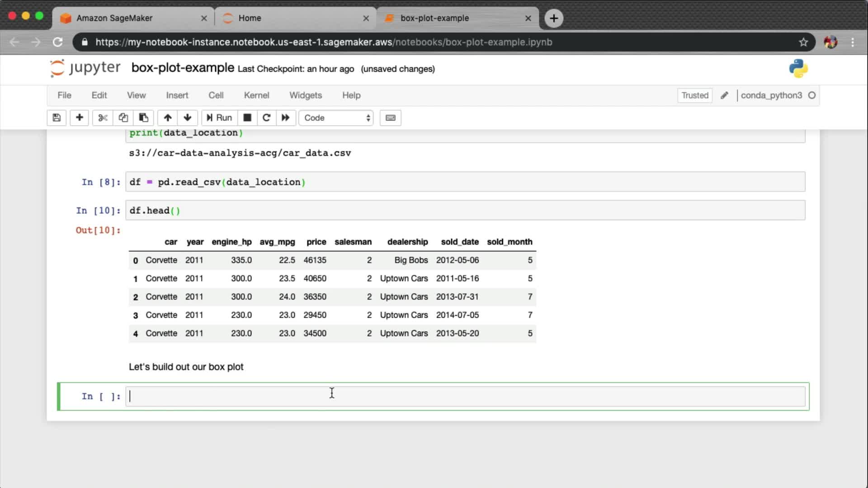Screen dimensions: 868x488
Task: Click in the empty code cell input
Action: coord(465,396)
